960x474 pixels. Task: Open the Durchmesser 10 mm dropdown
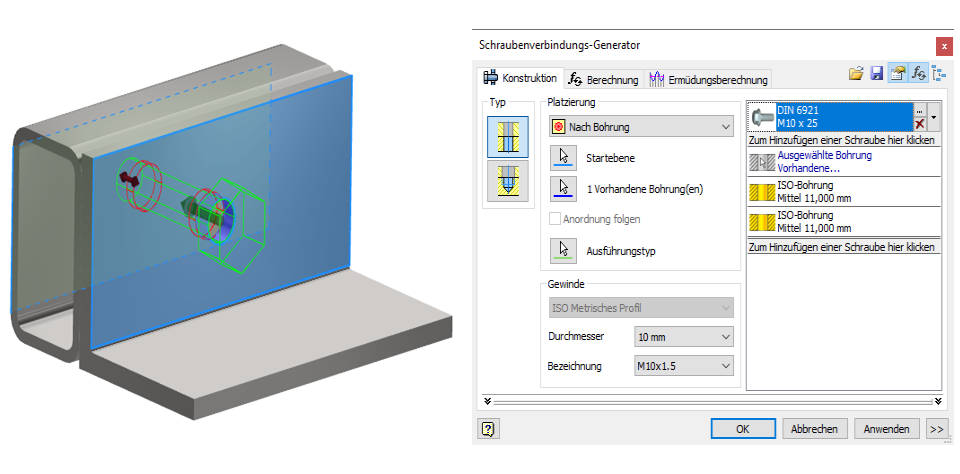coord(683,337)
